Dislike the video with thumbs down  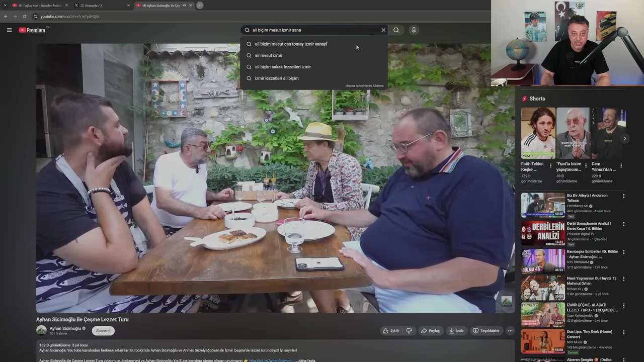[409, 331]
